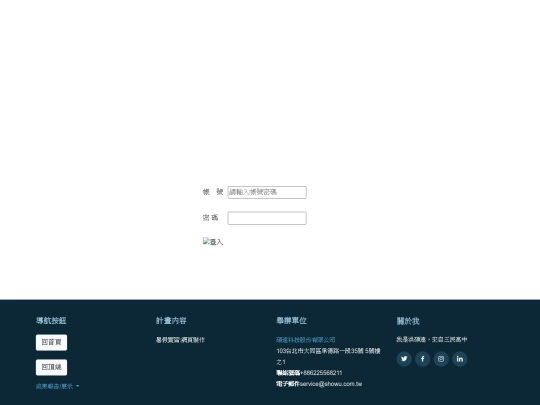Expand the 成果報告/展示 dropdown link
This screenshot has height=405, width=540.
click(58, 386)
